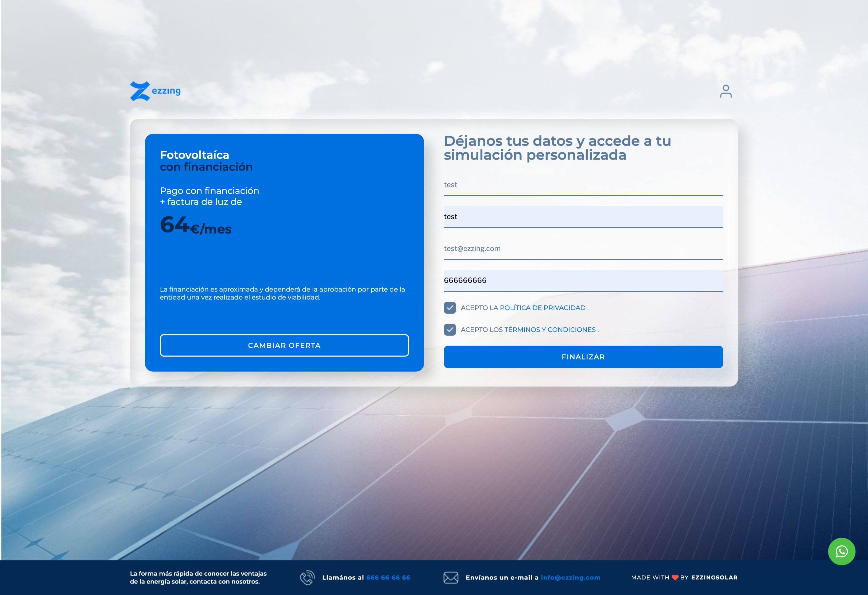Screen dimensions: 868x595
Task: Click the financing disclaimer paragraph
Action: [282, 293]
